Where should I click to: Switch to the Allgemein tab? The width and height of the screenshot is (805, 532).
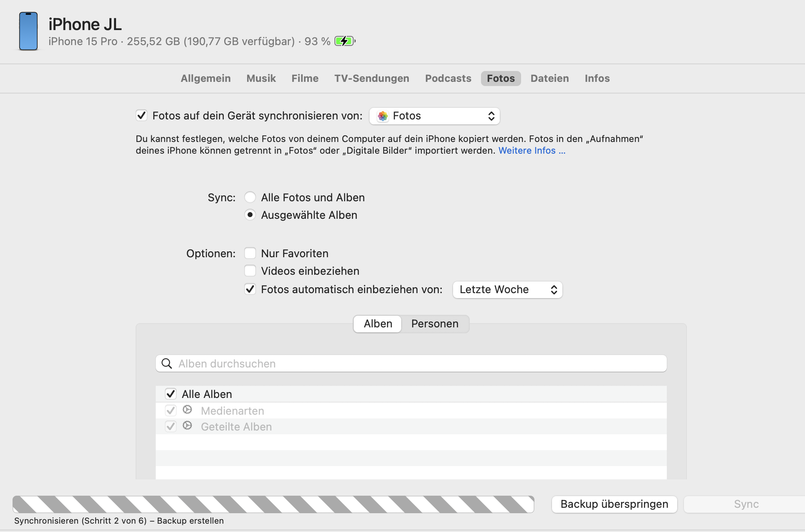pyautogui.click(x=205, y=79)
